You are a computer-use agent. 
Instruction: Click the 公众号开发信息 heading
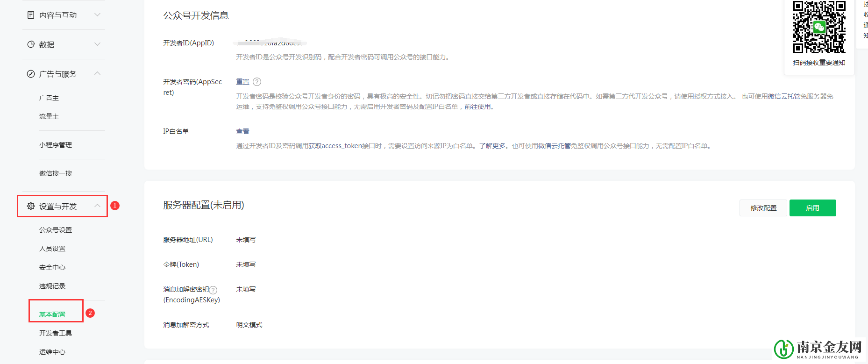click(196, 15)
